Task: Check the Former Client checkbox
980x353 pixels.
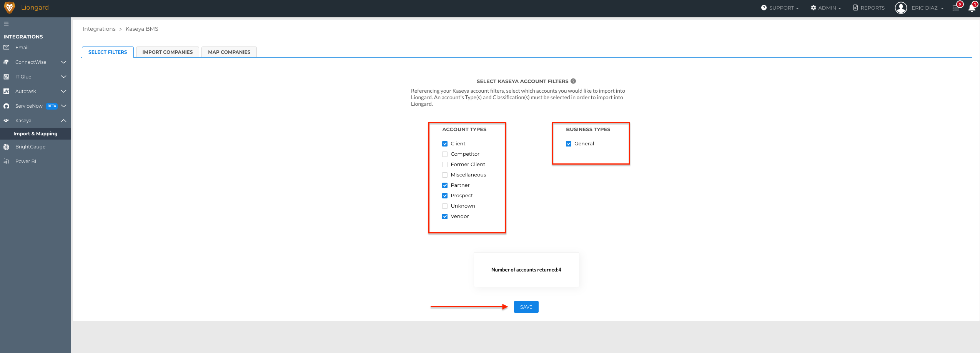Action: pos(445,165)
